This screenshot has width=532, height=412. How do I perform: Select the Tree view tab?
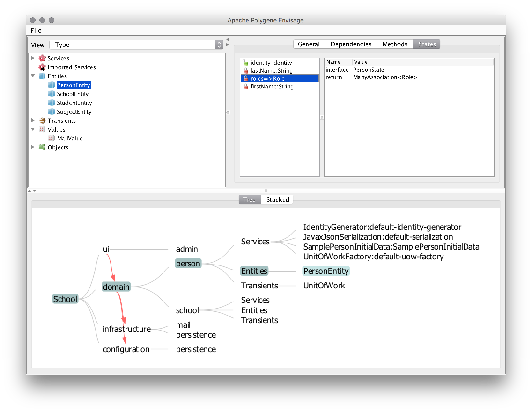click(x=249, y=200)
